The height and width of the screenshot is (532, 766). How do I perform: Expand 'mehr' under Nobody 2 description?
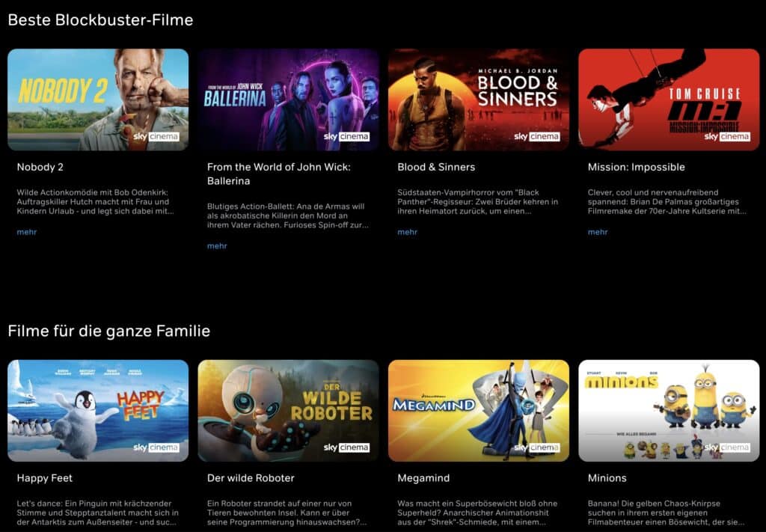click(27, 232)
